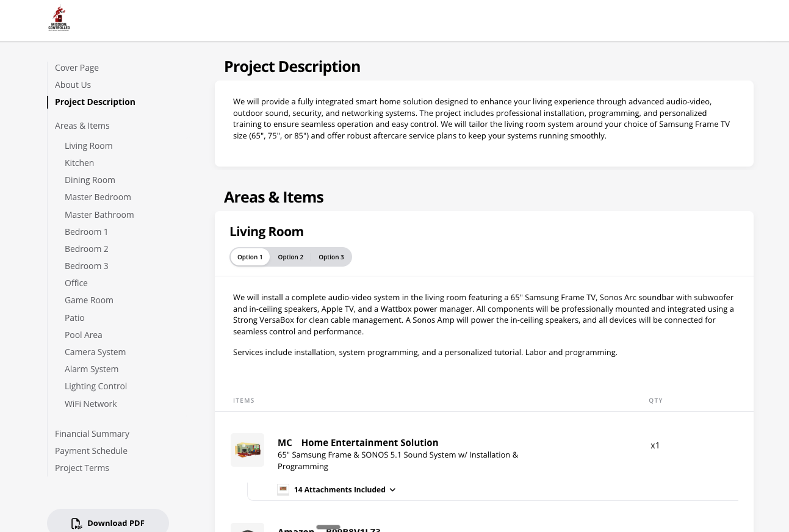This screenshot has height=532, width=789.
Task: Open Office area in sidebar
Action: (76, 283)
